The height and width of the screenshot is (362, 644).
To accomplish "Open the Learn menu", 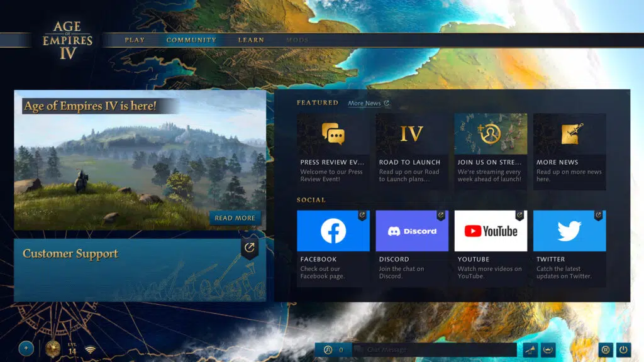I will (x=252, y=40).
